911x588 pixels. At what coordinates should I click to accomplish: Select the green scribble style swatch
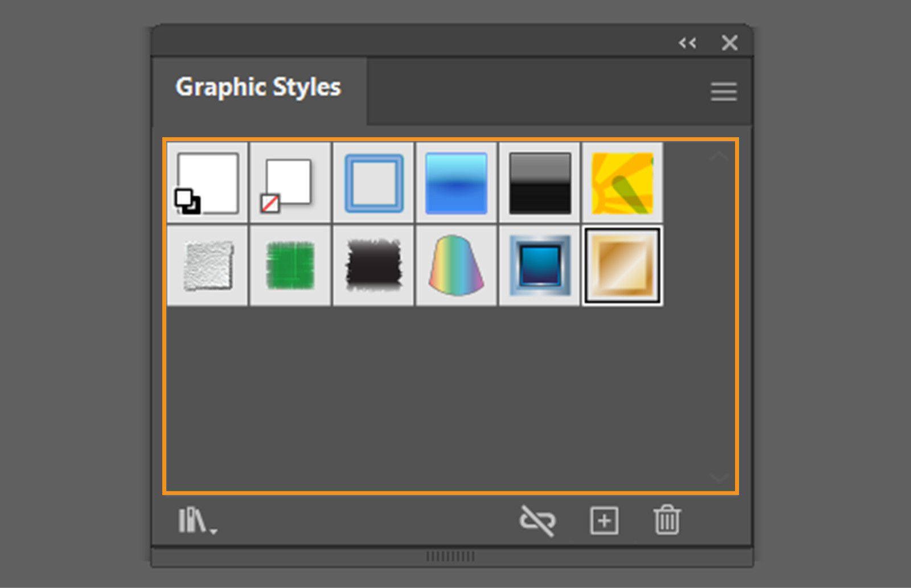point(290,265)
